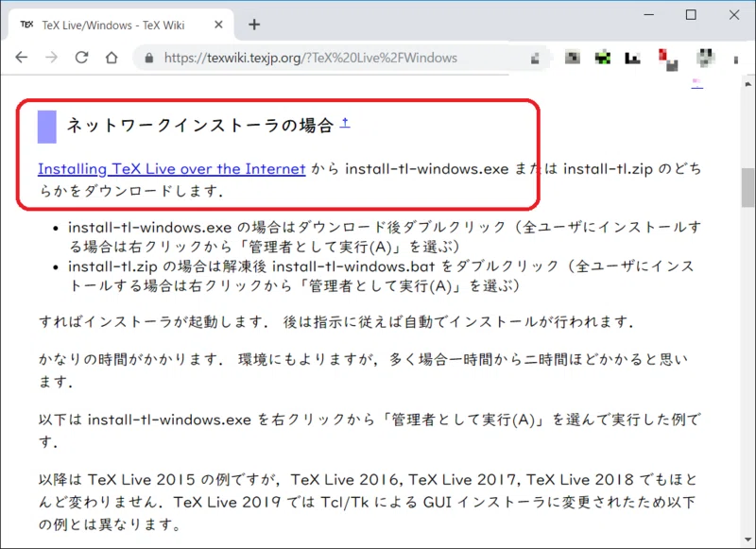
Task: Click the pixelated profile avatar icon
Action: 705,58
